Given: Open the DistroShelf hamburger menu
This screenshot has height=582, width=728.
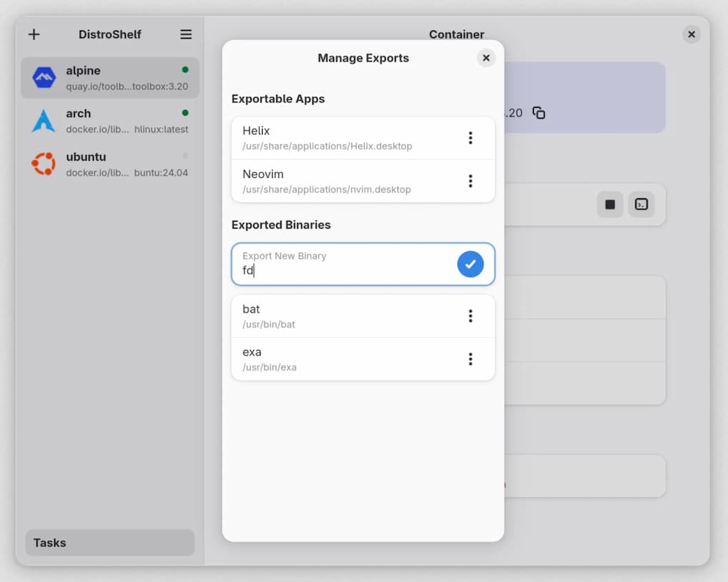Looking at the screenshot, I should point(186,34).
